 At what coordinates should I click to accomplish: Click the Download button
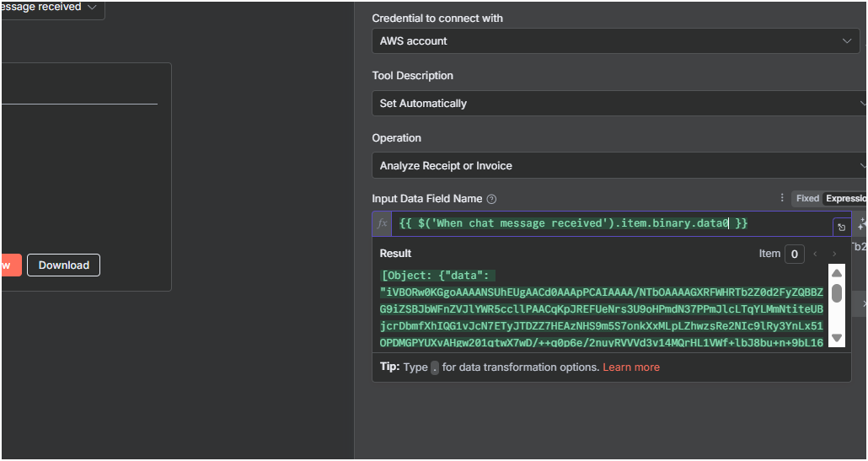pyautogui.click(x=63, y=265)
